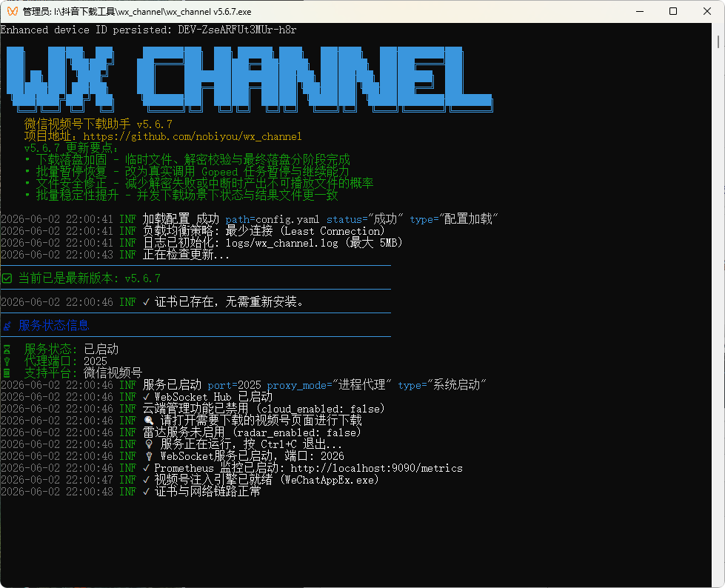Click the magnifier icon before 请打开需要下载的视频号页面

[x=148, y=421]
